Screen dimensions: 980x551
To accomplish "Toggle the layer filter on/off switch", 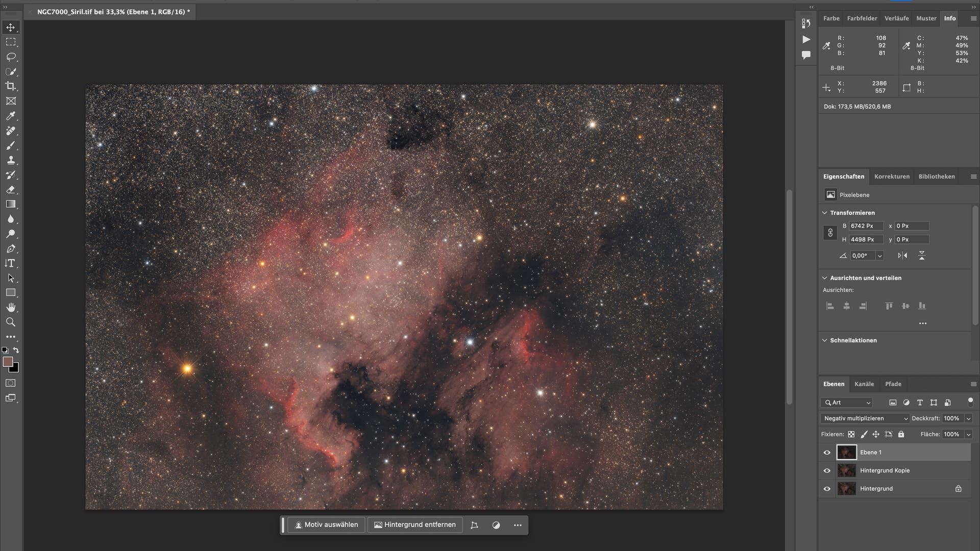I will 970,402.
